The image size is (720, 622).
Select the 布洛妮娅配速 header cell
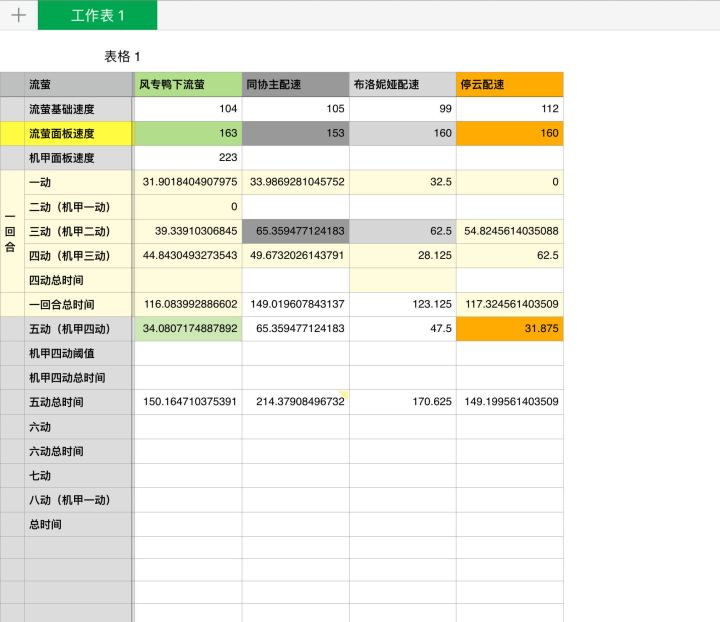point(403,84)
